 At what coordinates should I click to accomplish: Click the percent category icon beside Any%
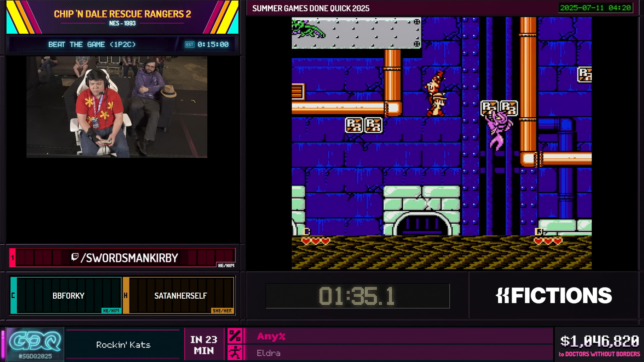(235, 336)
